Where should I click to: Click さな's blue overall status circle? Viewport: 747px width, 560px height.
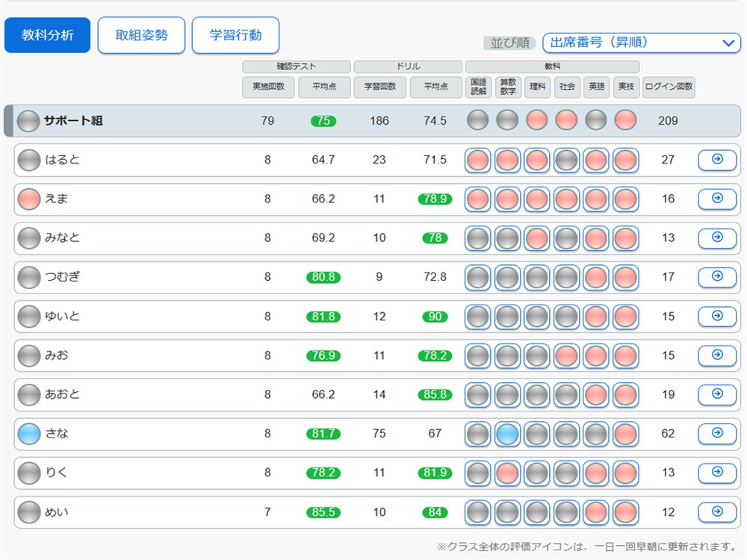click(29, 434)
